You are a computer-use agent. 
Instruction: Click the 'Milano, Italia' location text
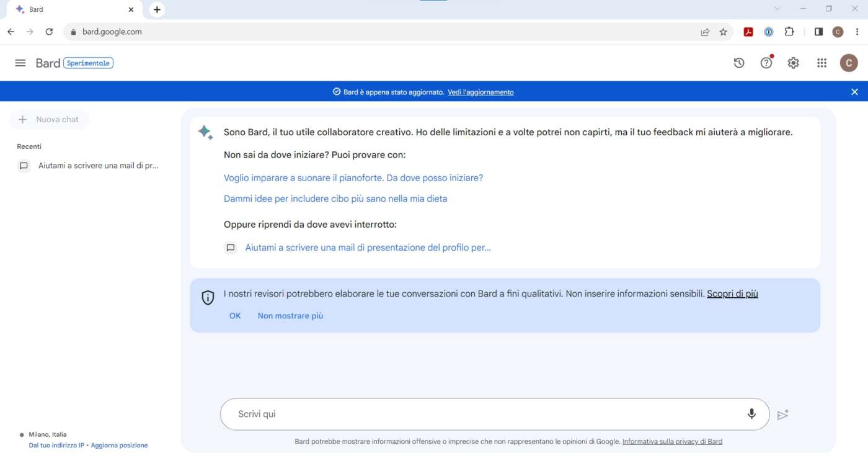[x=47, y=434]
